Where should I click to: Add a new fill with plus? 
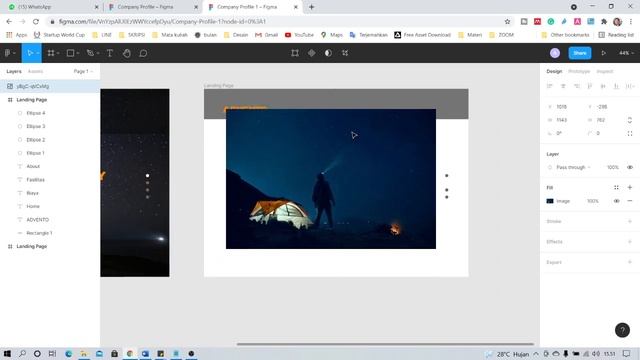point(630,187)
